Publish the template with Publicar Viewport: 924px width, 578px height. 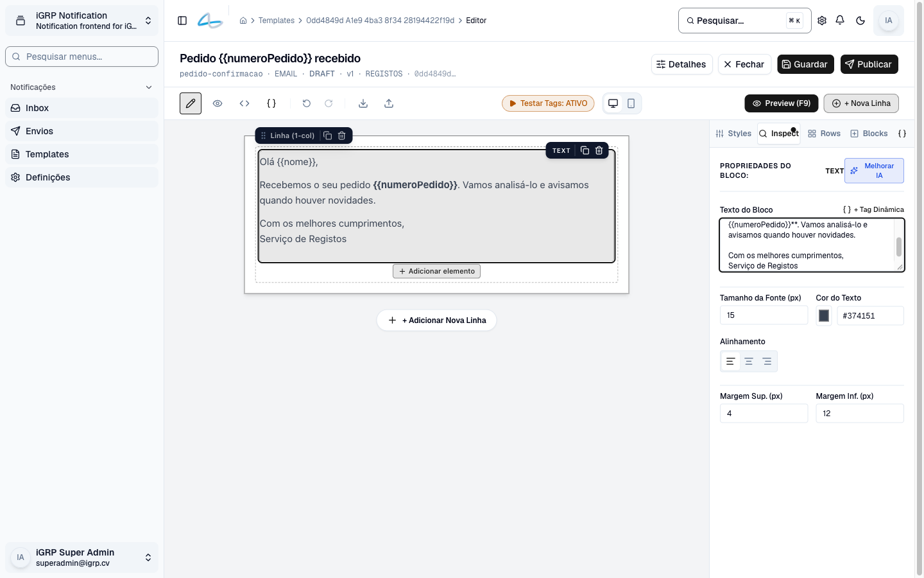point(869,64)
